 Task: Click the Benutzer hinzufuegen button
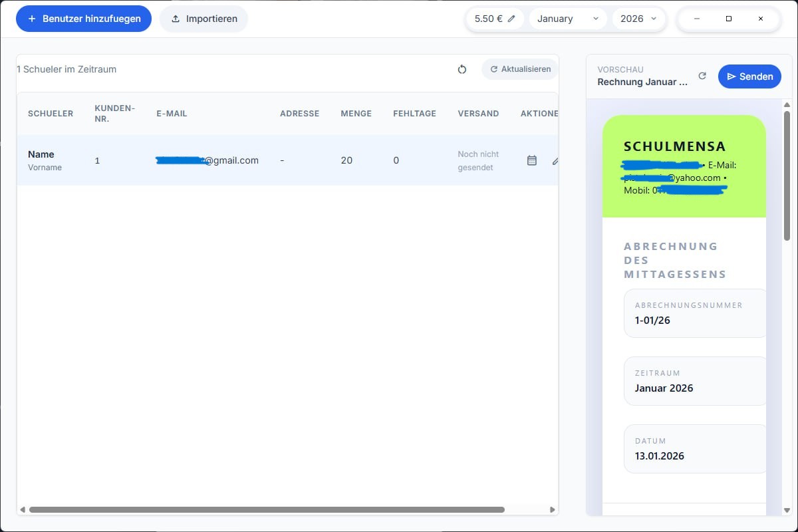tap(84, 19)
